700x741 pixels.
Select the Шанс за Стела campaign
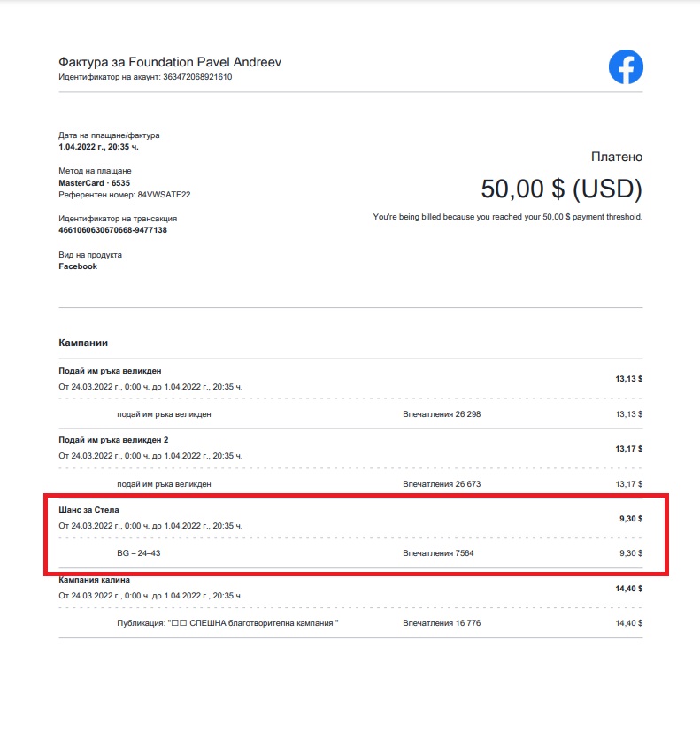tap(88, 510)
